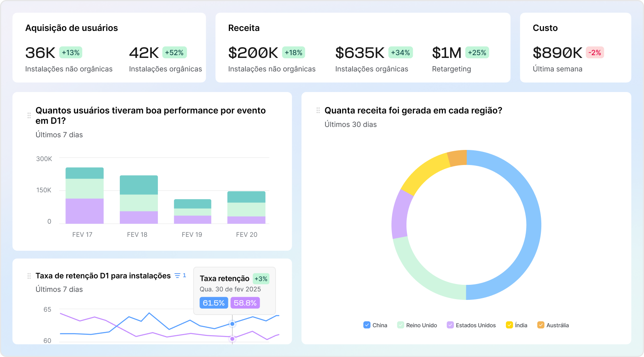Viewport: 644px width, 357px height.
Task: Select the FEV 17 stacked bar
Action: (84, 196)
